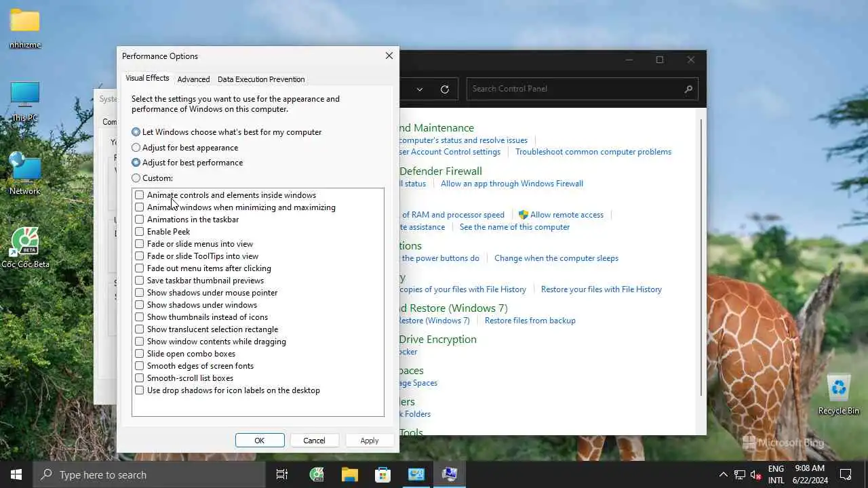Switch to Control Panel taskbar window
Viewport: 868px width, 488px height.
tap(416, 474)
